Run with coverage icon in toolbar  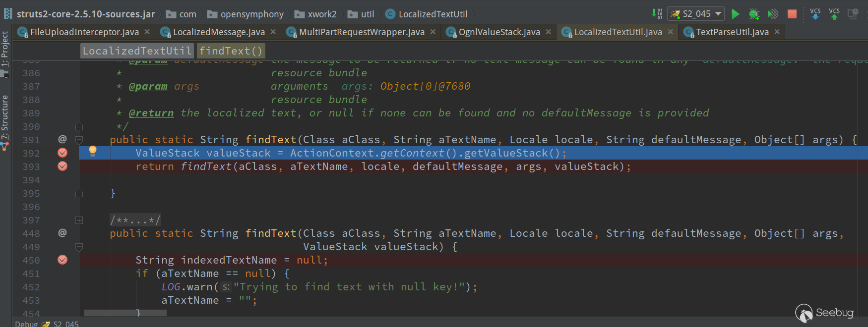tap(773, 14)
